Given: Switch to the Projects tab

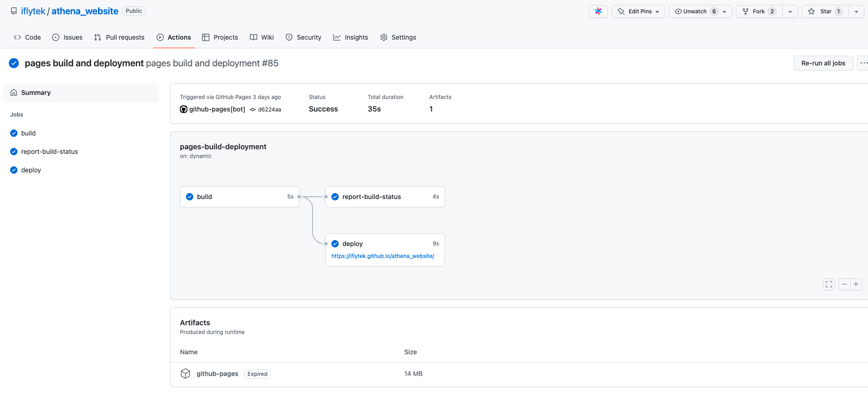Looking at the screenshot, I should pyautogui.click(x=220, y=37).
